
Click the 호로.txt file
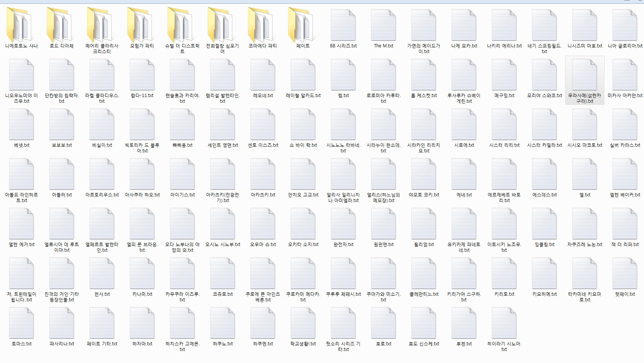pyautogui.click(x=383, y=324)
